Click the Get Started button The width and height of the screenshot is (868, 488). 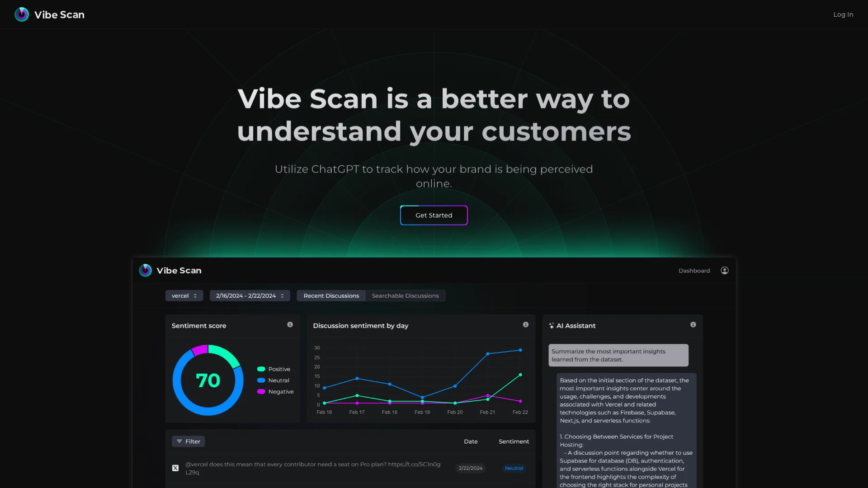(434, 215)
